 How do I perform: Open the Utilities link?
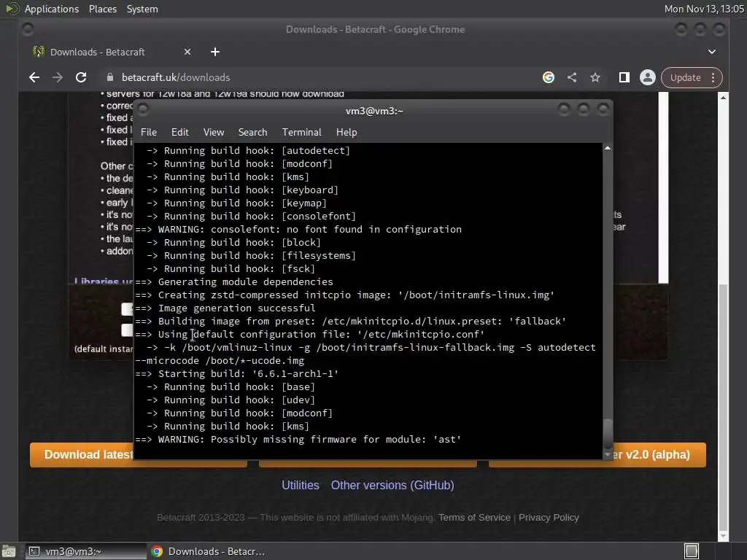[x=300, y=485]
